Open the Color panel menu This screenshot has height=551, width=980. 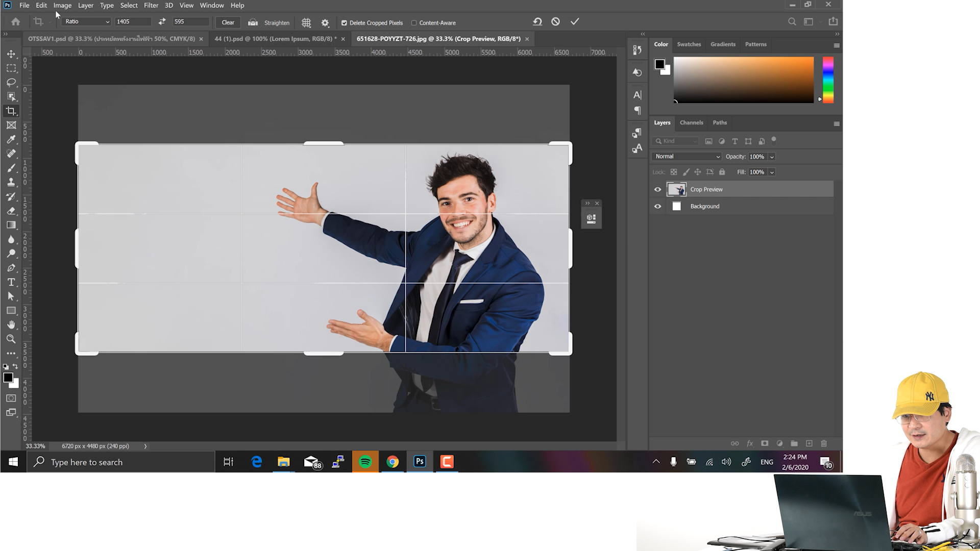pyautogui.click(x=837, y=45)
